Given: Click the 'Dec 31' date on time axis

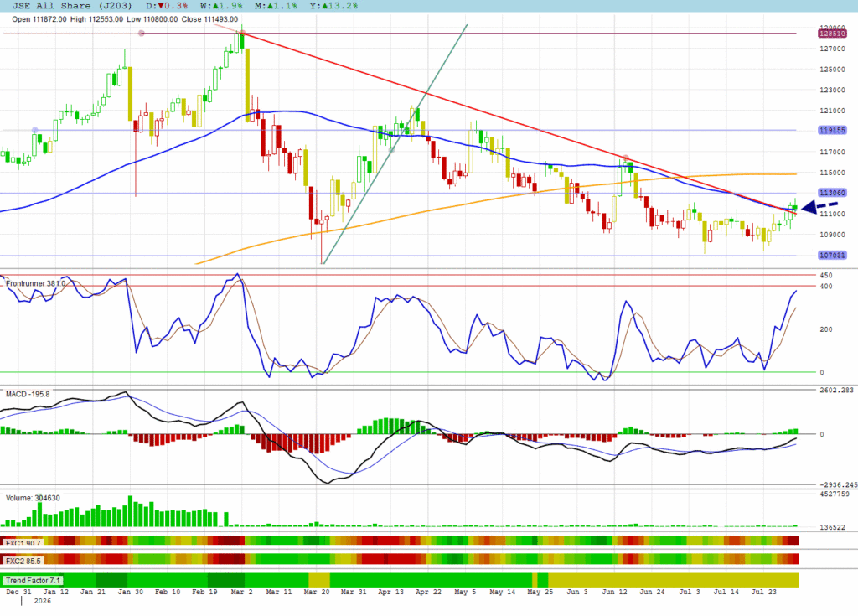Looking at the screenshot, I should pyautogui.click(x=18, y=592).
